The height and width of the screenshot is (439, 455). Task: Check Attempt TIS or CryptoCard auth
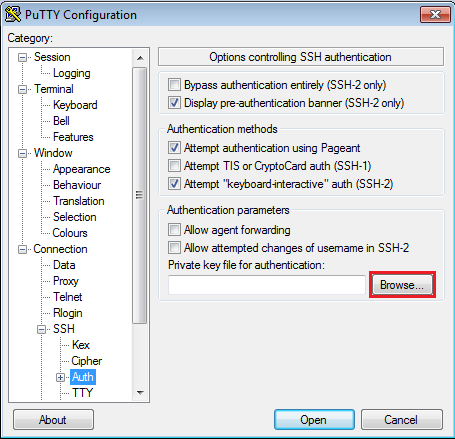pyautogui.click(x=174, y=166)
